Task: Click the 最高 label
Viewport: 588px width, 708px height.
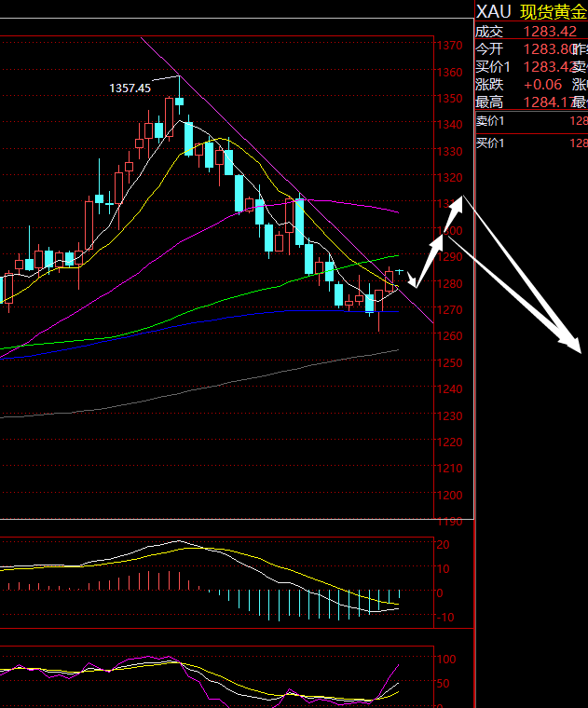Action: 489,102
